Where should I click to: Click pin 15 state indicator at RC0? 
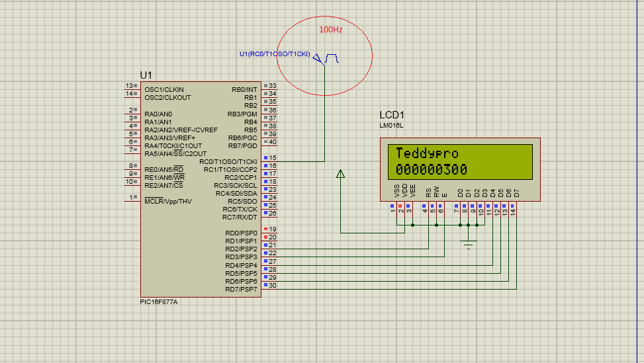point(265,157)
